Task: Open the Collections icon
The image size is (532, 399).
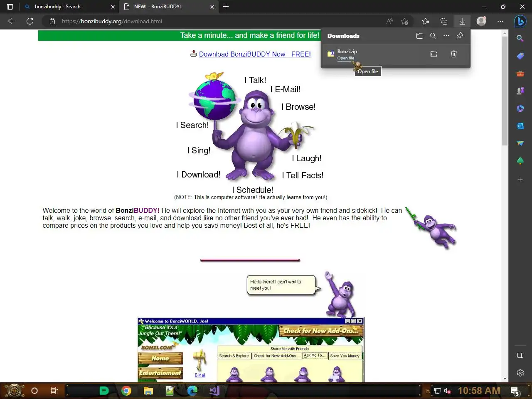Action: (444, 21)
